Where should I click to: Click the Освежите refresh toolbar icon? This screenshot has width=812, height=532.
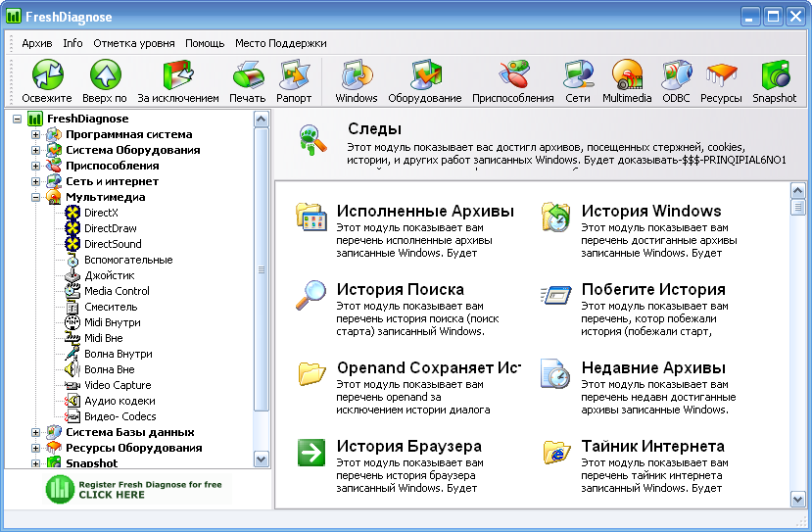tap(47, 74)
